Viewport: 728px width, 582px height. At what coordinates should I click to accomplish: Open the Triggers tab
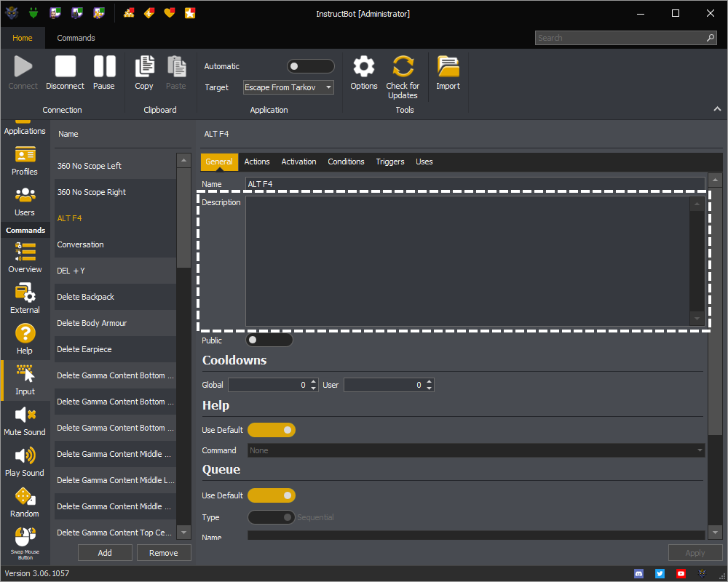point(390,162)
